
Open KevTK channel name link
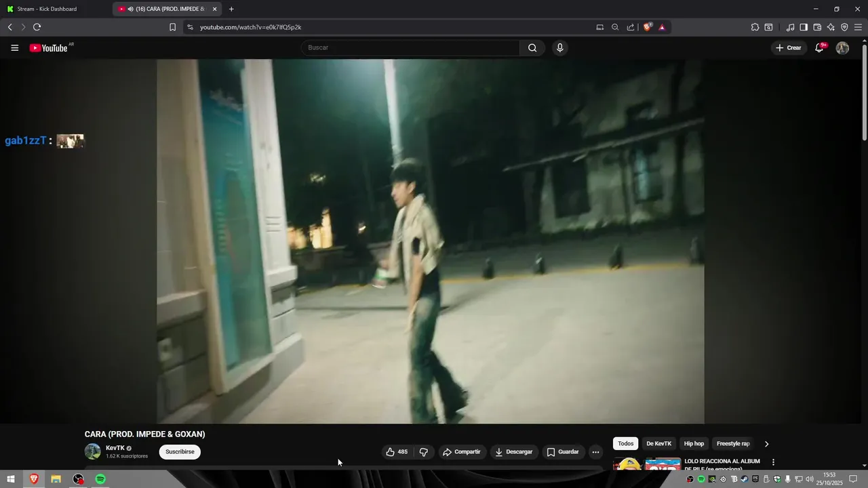tap(115, 448)
